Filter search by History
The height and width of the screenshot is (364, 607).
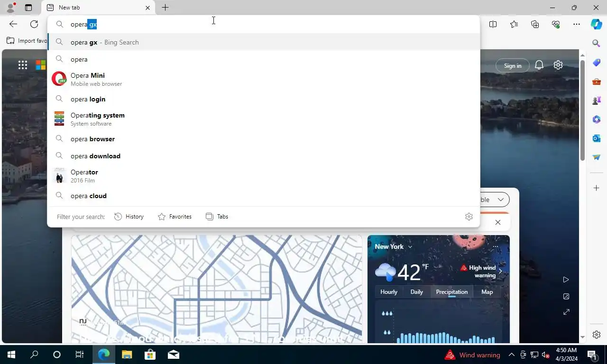point(129,217)
